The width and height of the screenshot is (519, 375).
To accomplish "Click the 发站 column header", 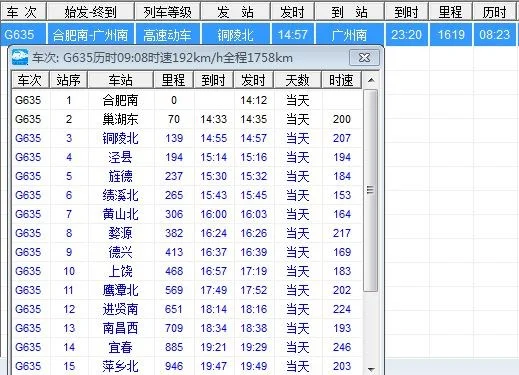I will coord(235,12).
